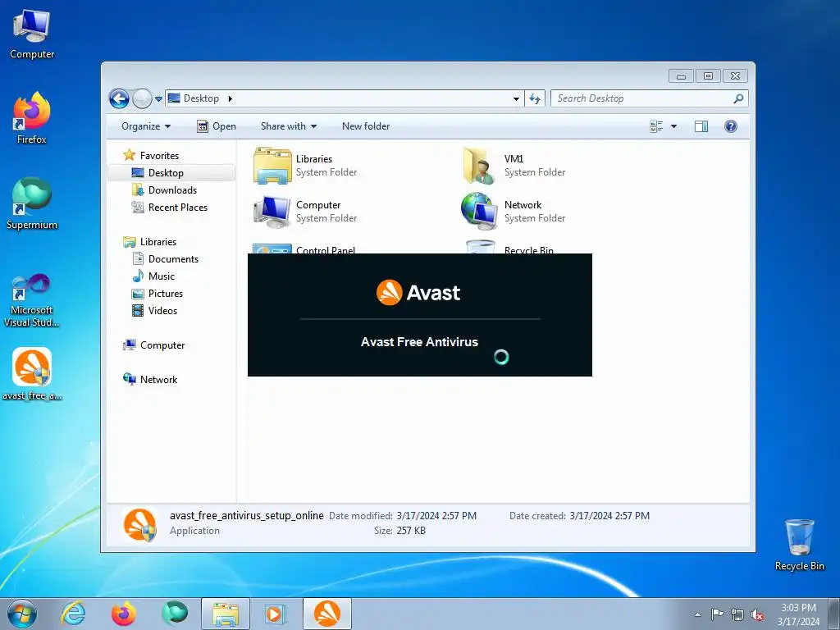Viewport: 840px width, 630px height.
Task: Open Firefox from the taskbar
Action: pyautogui.click(x=124, y=614)
